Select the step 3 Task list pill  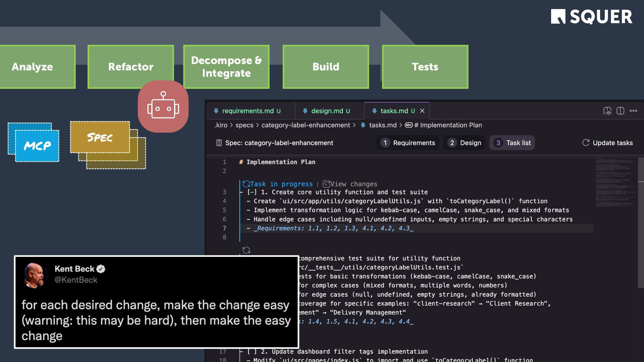tap(512, 143)
